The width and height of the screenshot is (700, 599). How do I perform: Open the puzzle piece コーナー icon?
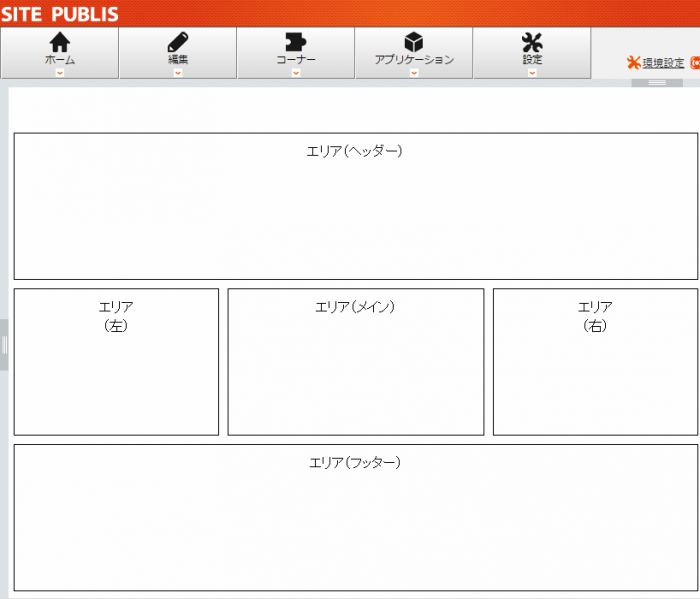[296, 42]
